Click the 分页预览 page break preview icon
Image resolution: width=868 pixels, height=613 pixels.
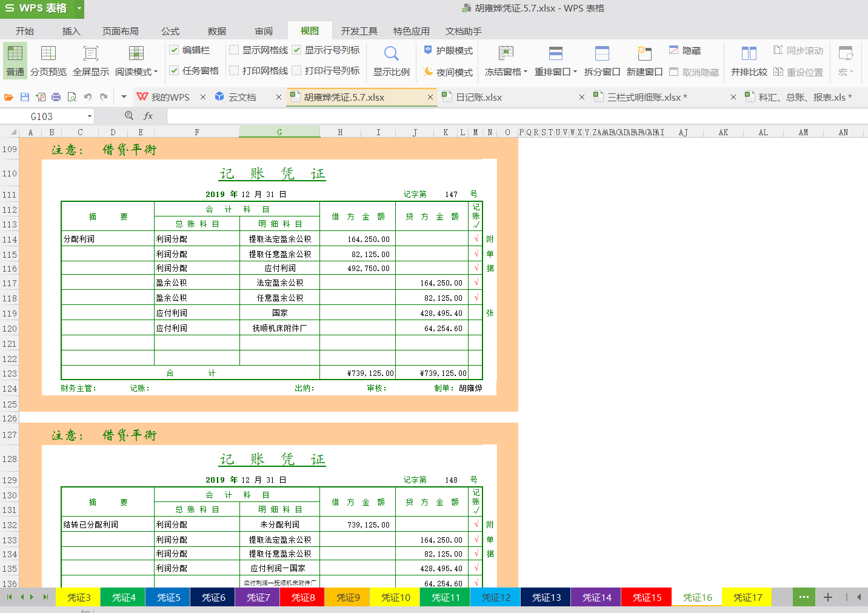pyautogui.click(x=48, y=54)
